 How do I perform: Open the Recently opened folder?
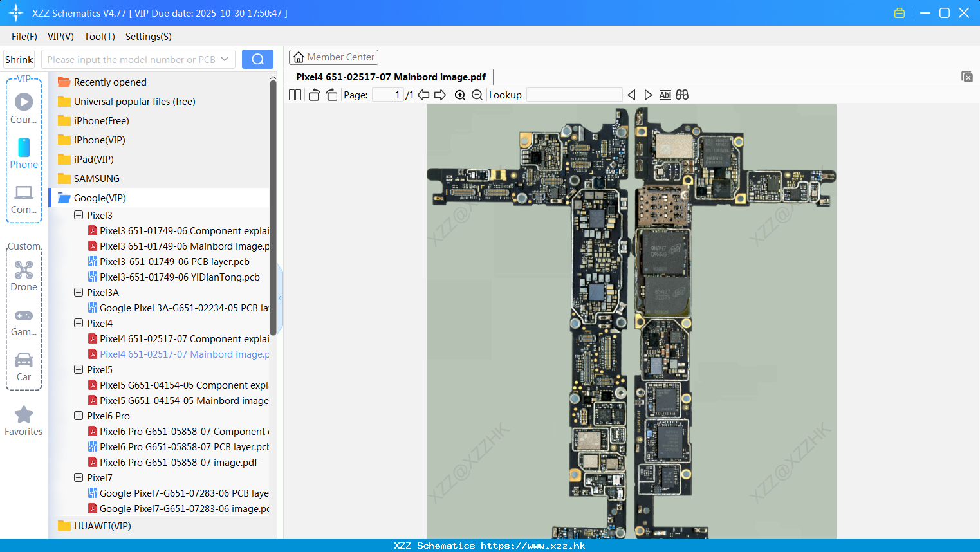click(x=110, y=82)
